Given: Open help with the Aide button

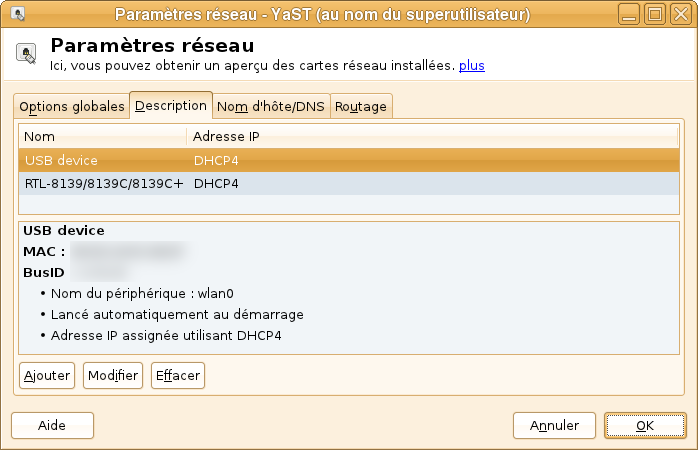Looking at the screenshot, I should tap(53, 425).
